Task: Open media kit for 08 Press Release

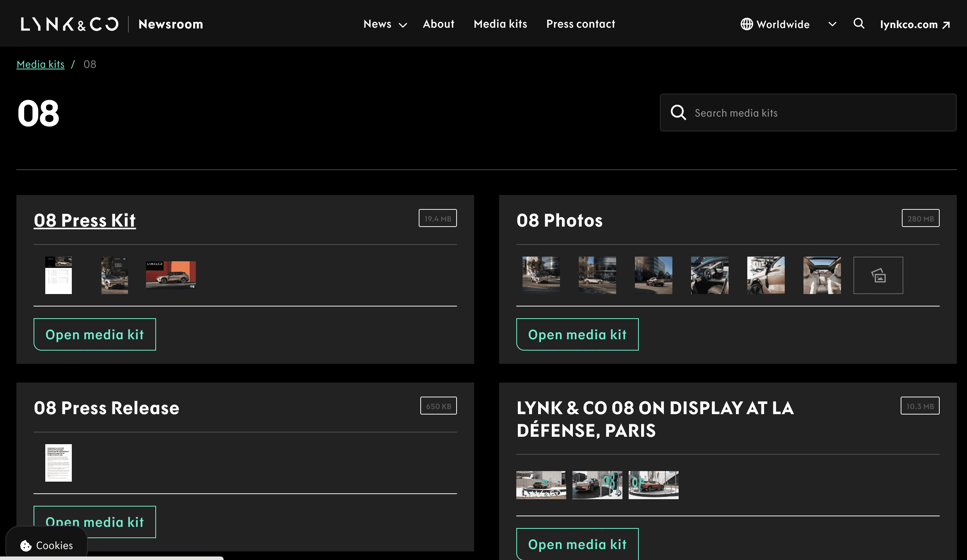Action: pyautogui.click(x=95, y=522)
